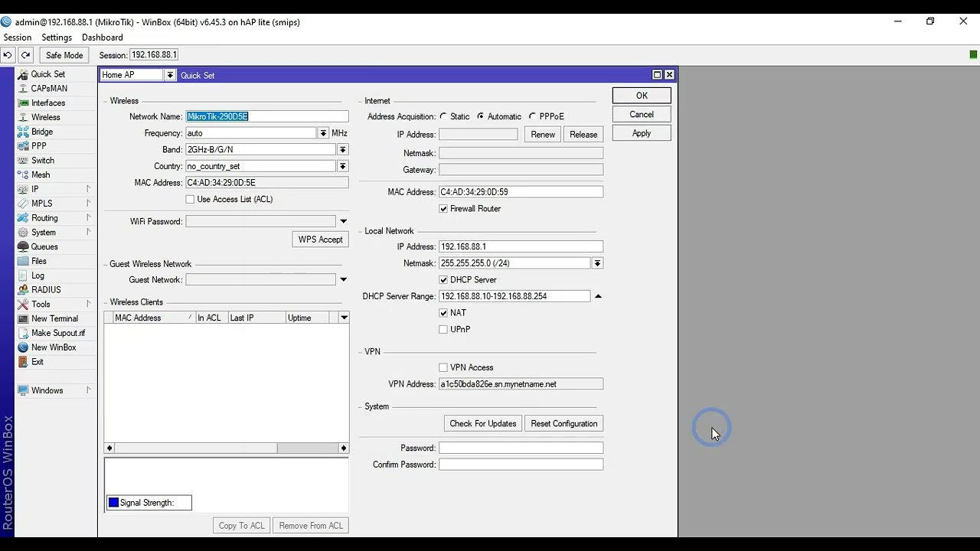Expand the Guest Network field arrow

tap(343, 280)
